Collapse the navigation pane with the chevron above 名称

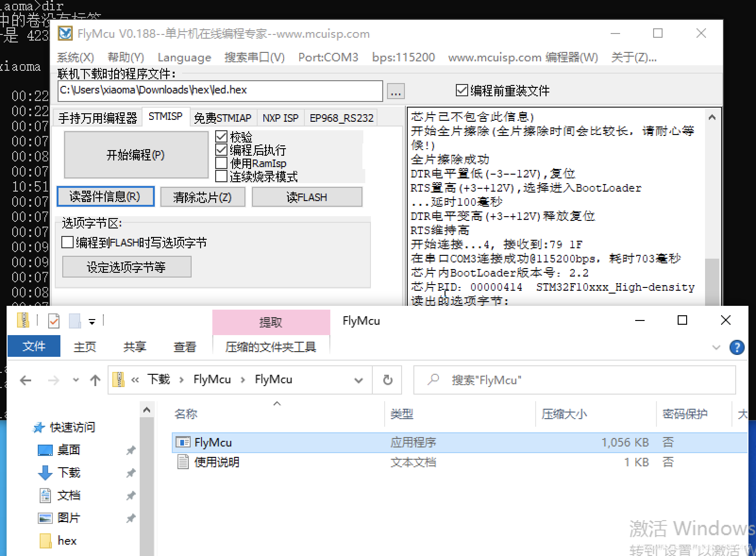pos(277,404)
